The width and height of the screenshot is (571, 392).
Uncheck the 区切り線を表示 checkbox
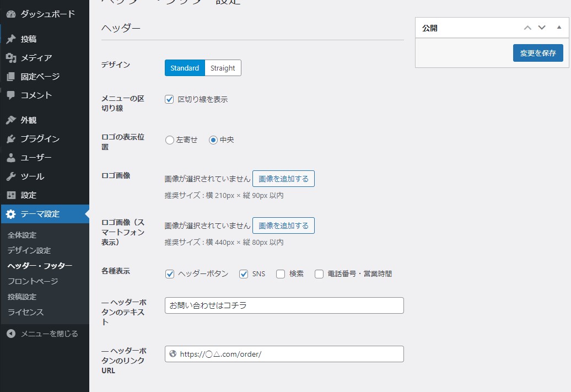click(x=170, y=99)
